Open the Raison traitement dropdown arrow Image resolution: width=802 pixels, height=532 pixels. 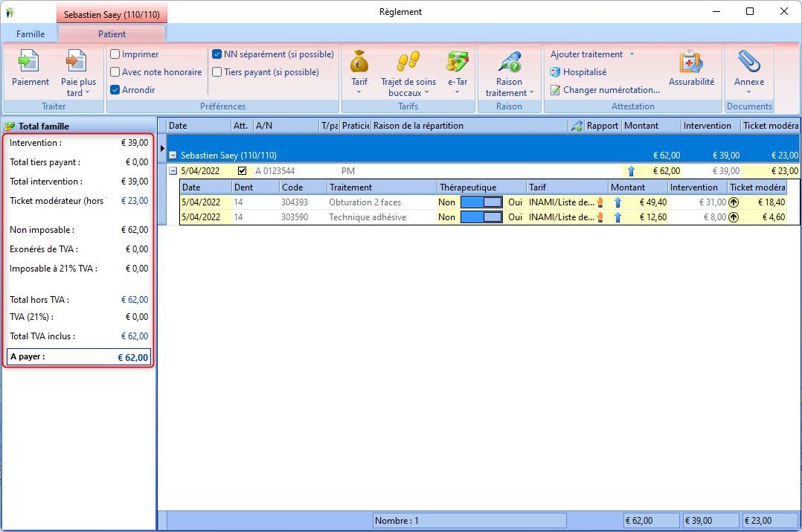531,93
